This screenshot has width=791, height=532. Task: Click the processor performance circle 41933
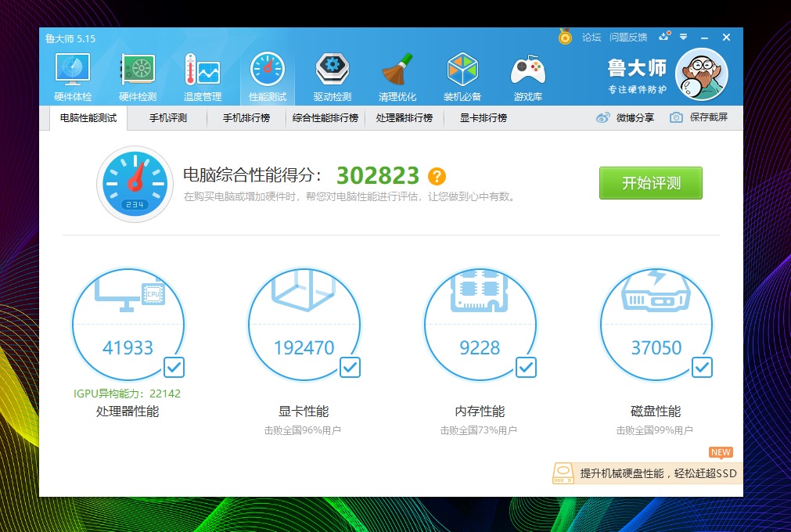coord(128,324)
